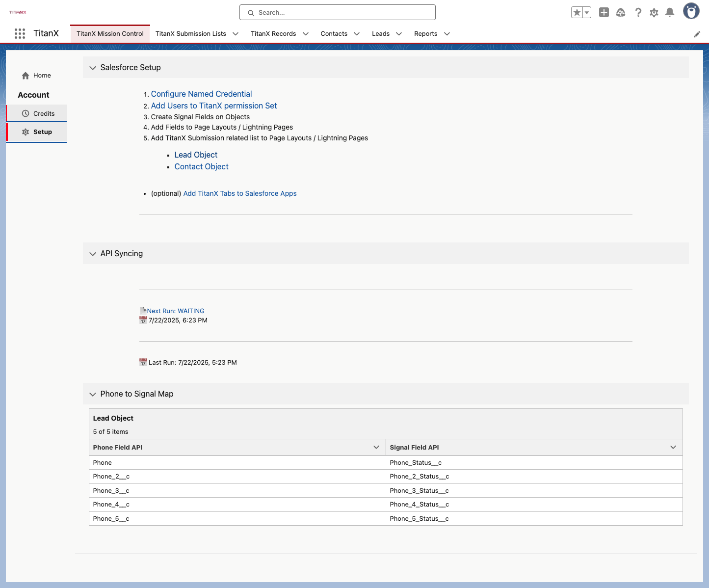Image resolution: width=709 pixels, height=588 pixels.
Task: Click the edit navigation pencil icon
Action: click(x=697, y=34)
